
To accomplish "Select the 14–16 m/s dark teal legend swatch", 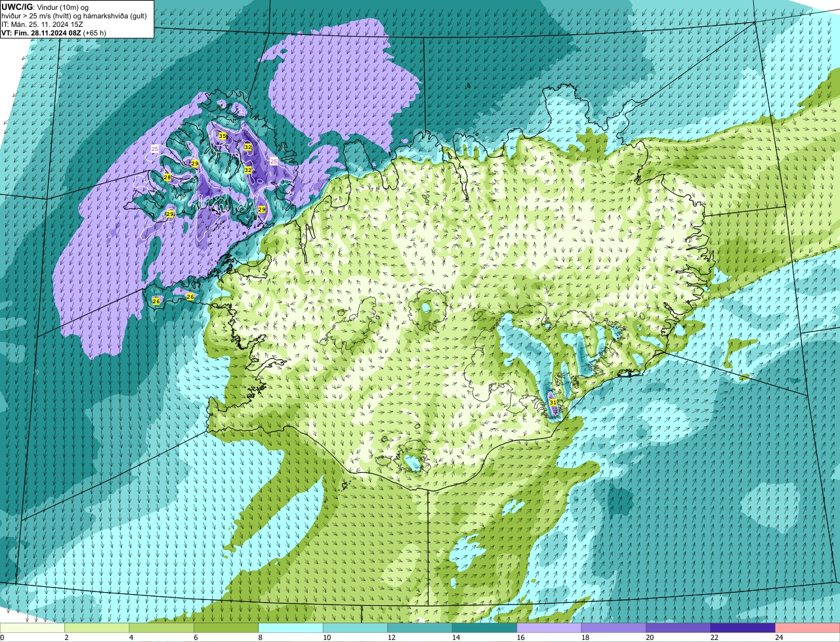I will tap(485, 628).
